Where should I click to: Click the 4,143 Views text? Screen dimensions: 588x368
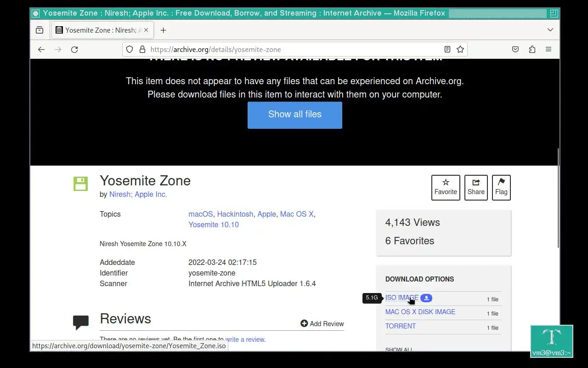click(x=413, y=222)
